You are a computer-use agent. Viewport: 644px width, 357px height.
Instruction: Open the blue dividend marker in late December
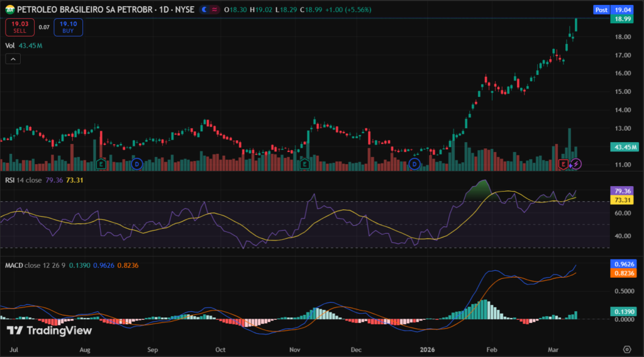click(x=414, y=164)
